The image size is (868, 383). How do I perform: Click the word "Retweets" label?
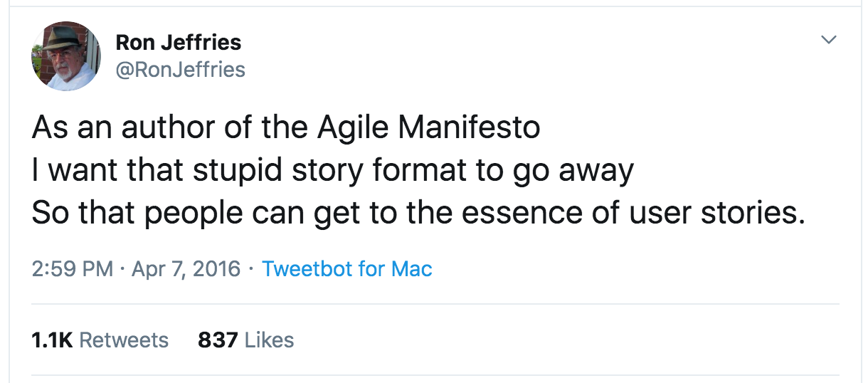(124, 340)
